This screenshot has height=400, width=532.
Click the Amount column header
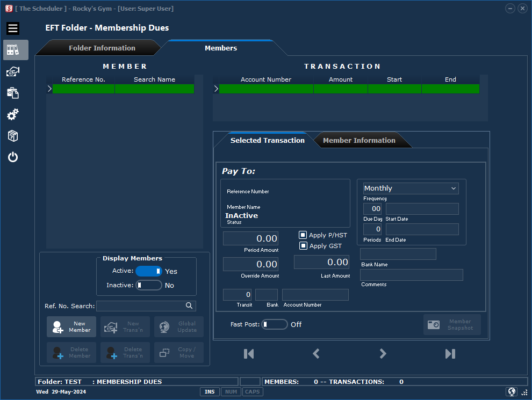341,79
